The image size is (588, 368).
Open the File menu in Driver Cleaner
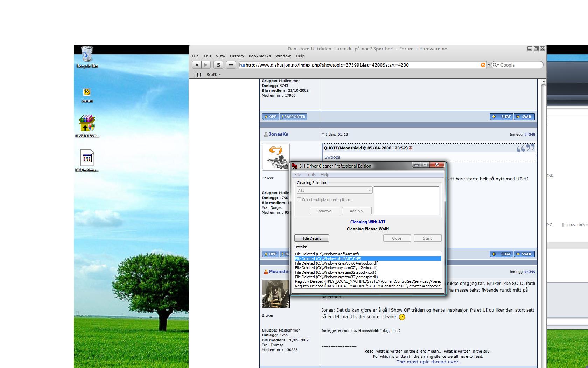click(x=297, y=175)
